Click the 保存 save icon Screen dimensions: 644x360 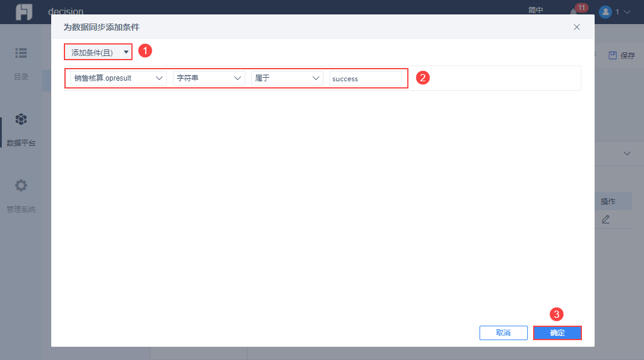pos(613,55)
